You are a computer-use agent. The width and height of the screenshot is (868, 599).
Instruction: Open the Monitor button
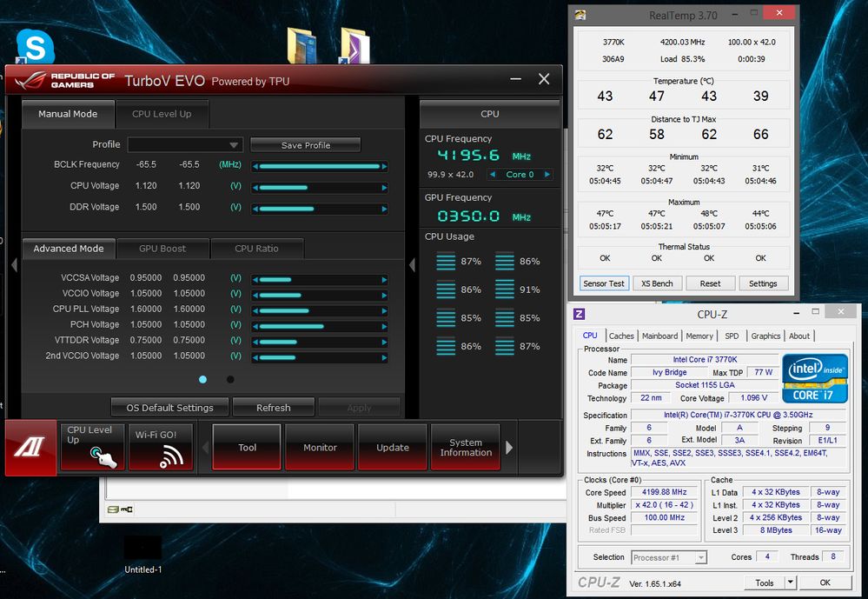(x=320, y=447)
